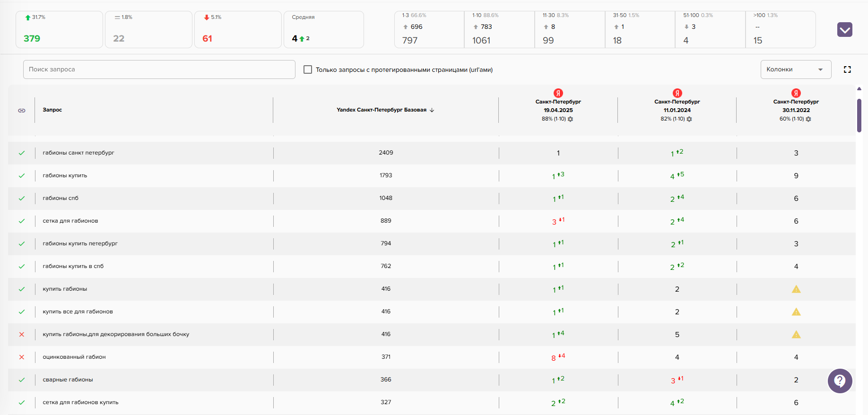Click gear icon under 30.11.2022 column
The width and height of the screenshot is (868, 415).
(x=808, y=119)
